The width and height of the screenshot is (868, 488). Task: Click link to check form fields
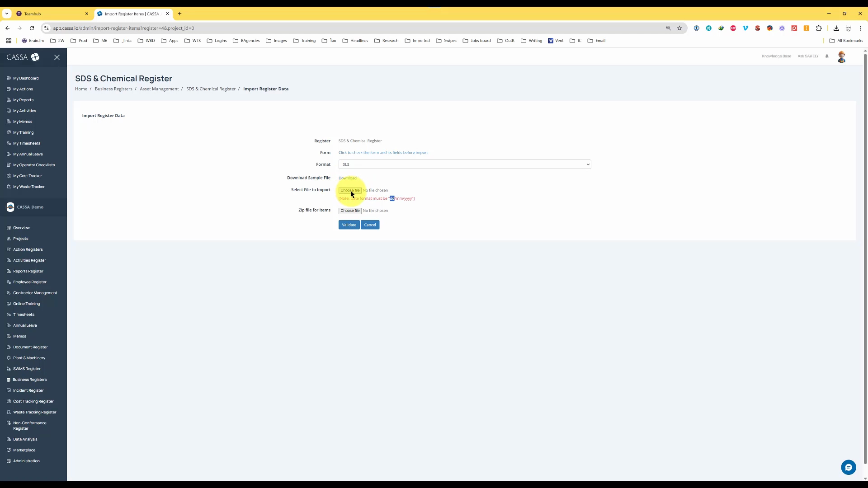[383, 153]
